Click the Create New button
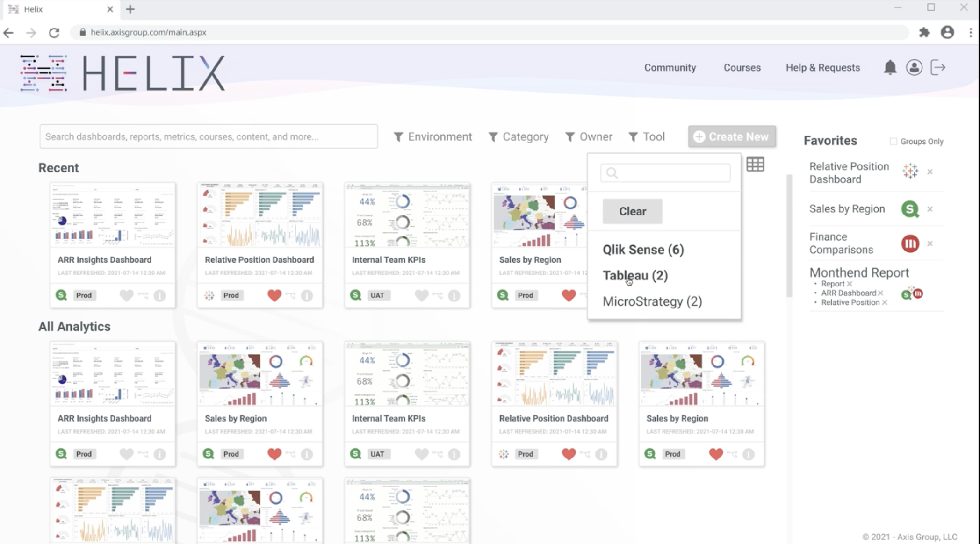Viewport: 980px width, 544px height. click(731, 136)
